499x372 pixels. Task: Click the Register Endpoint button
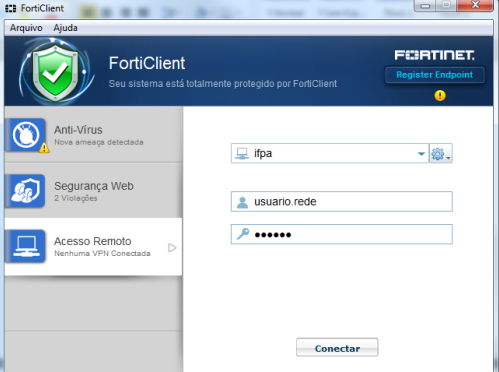pos(434,75)
